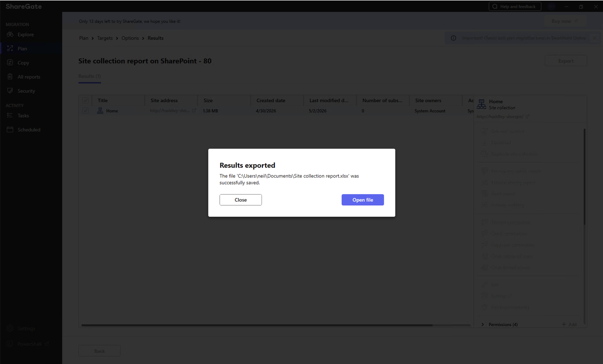The width and height of the screenshot is (603, 364).
Task: Click the 'Only 13 days left' trial notice
Action: point(130,21)
